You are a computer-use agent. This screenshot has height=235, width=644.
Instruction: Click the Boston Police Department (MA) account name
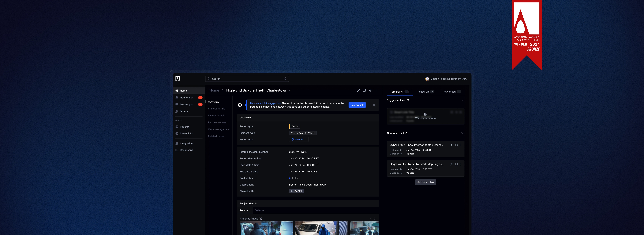click(x=449, y=79)
